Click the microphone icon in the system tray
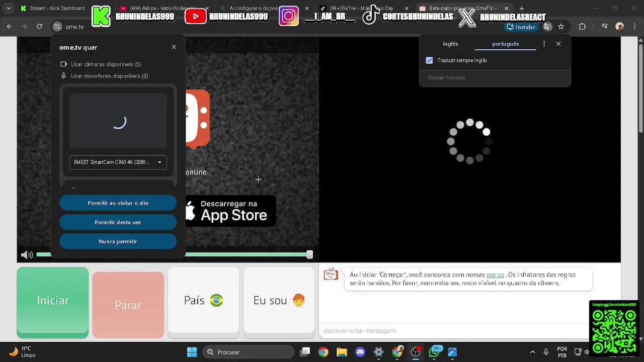The width and height of the screenshot is (644, 362). pos(546,352)
